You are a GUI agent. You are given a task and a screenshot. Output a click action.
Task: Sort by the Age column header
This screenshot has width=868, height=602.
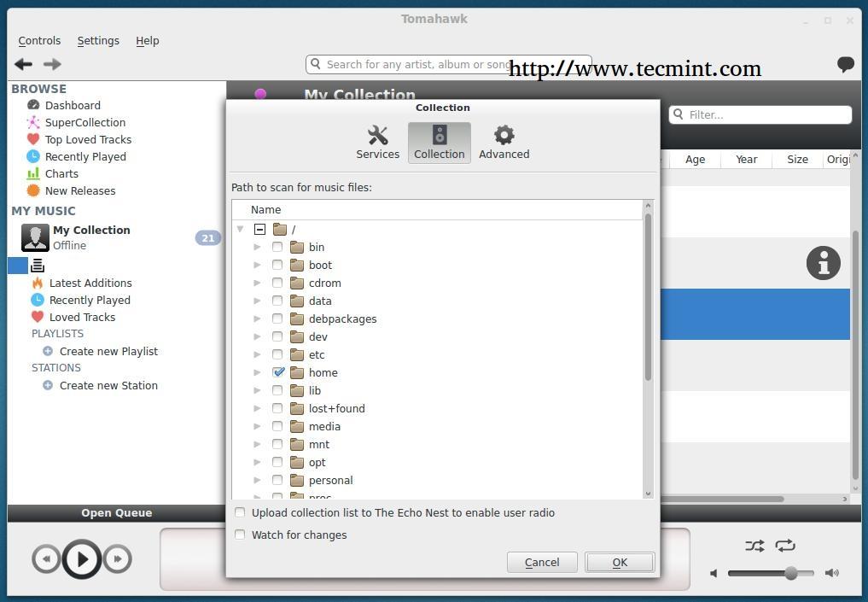tap(696, 160)
